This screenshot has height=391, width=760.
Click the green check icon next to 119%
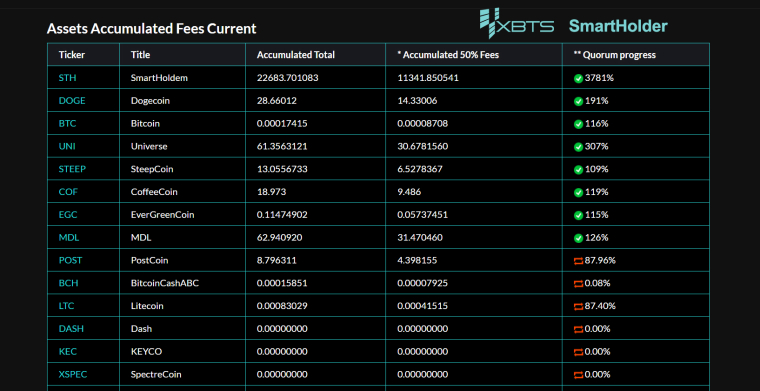tap(578, 192)
